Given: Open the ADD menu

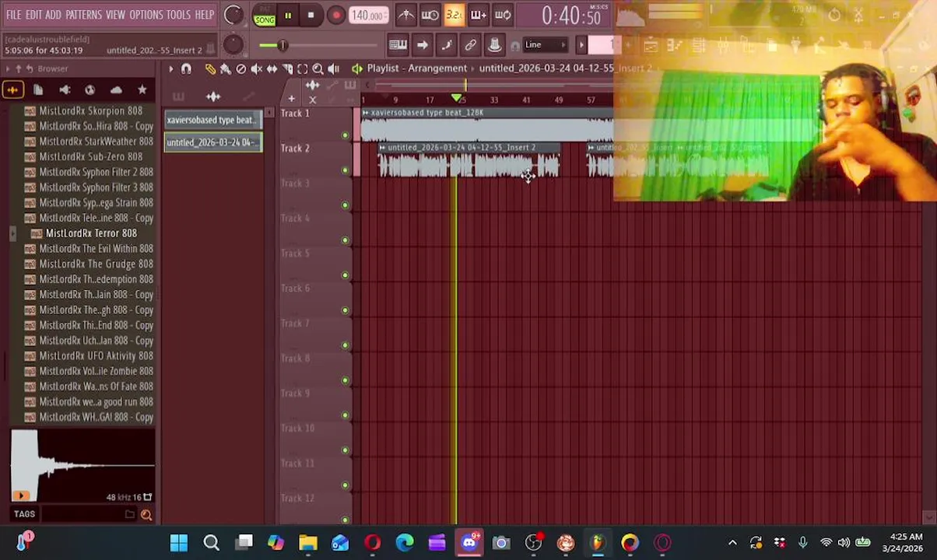Looking at the screenshot, I should click(53, 15).
